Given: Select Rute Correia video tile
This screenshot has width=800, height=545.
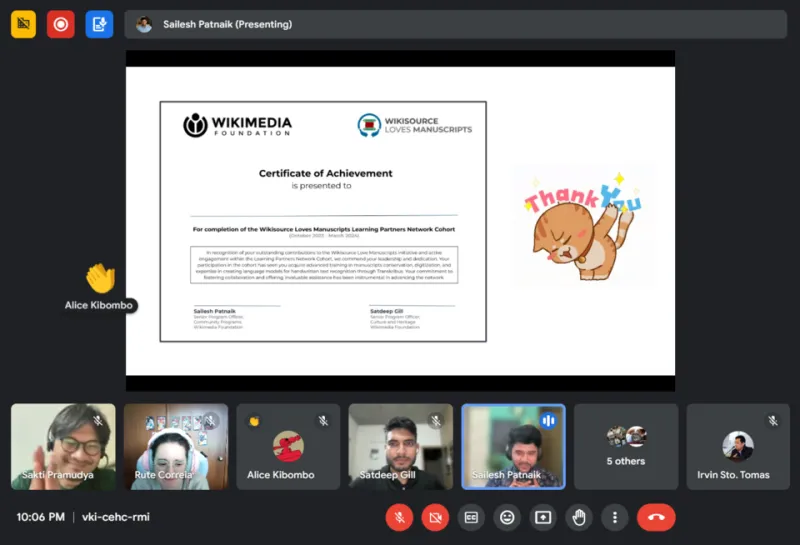Looking at the screenshot, I should click(x=176, y=447).
